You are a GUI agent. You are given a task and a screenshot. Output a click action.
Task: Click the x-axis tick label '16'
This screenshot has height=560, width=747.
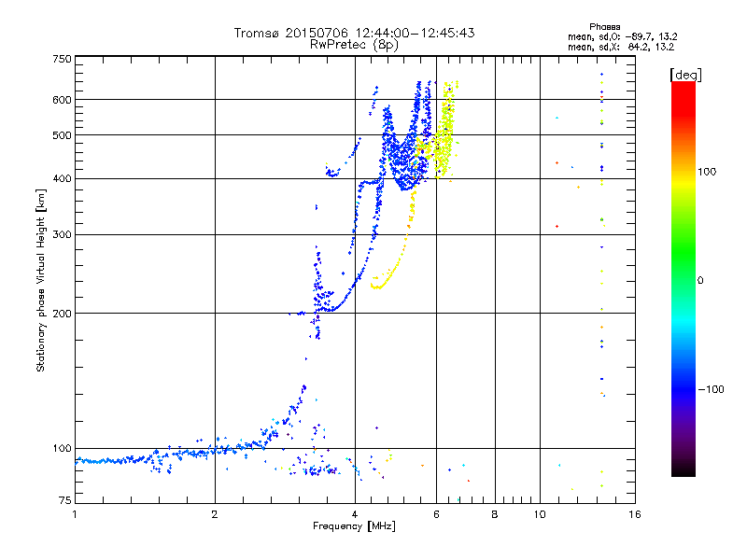(635, 515)
